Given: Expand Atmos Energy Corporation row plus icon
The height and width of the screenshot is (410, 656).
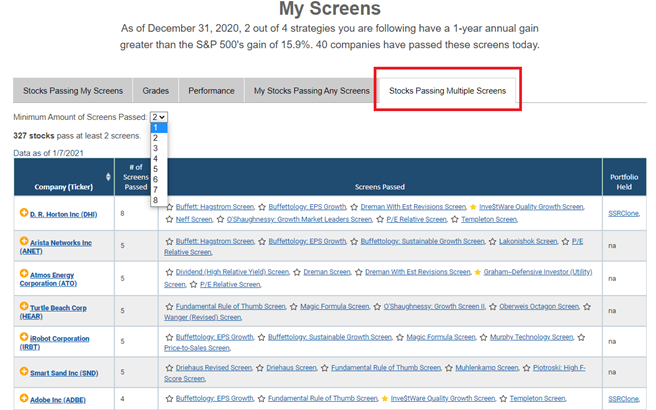Looking at the screenshot, I should click(24, 273).
